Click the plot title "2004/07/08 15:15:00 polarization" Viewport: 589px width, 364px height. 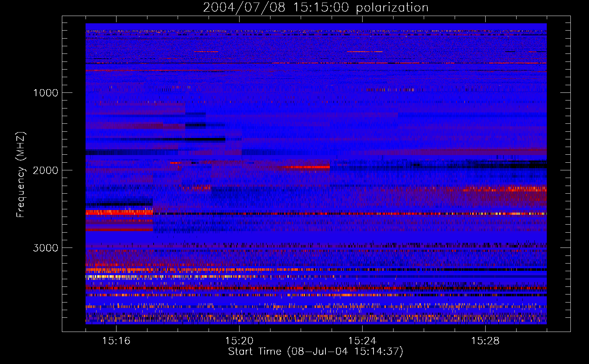pos(316,7)
